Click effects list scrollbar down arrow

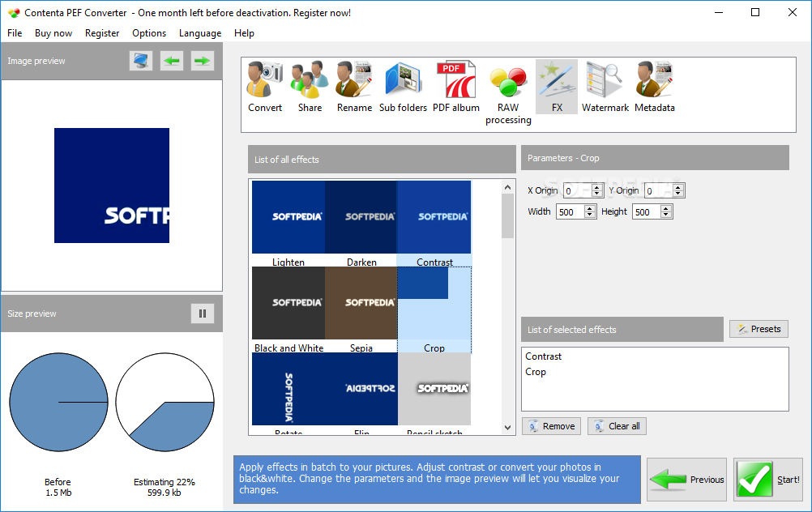[x=507, y=428]
